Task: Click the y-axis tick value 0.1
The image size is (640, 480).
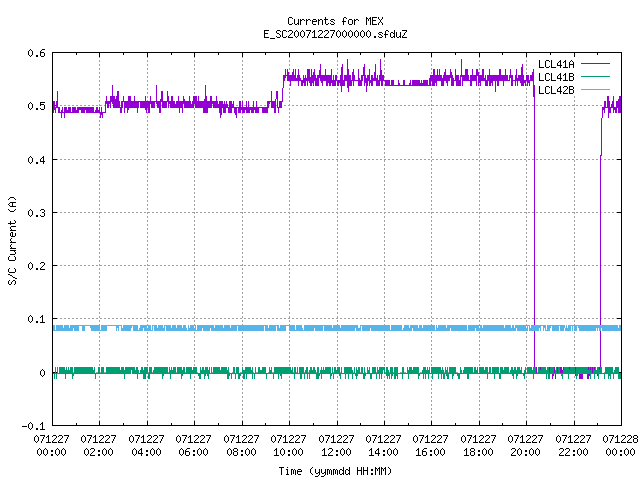Action: tap(36, 319)
